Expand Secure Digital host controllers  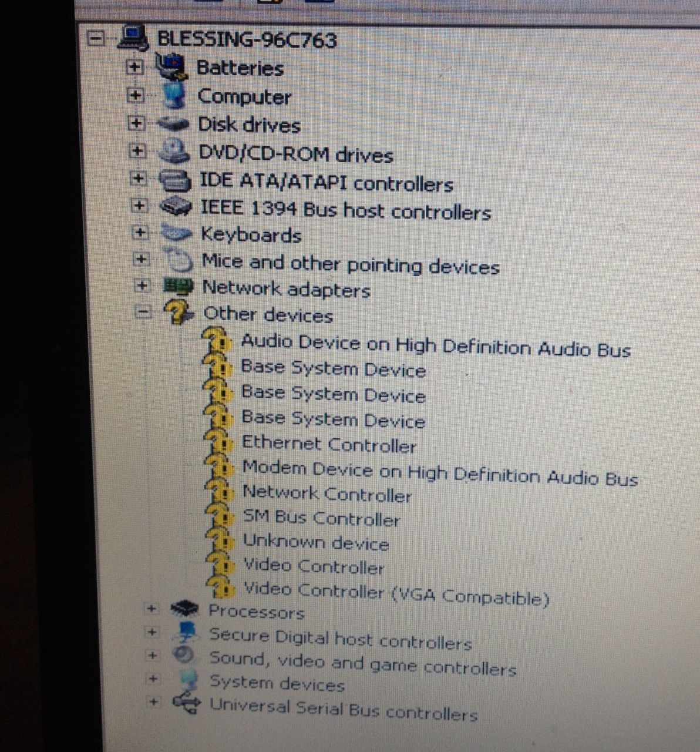(x=152, y=632)
